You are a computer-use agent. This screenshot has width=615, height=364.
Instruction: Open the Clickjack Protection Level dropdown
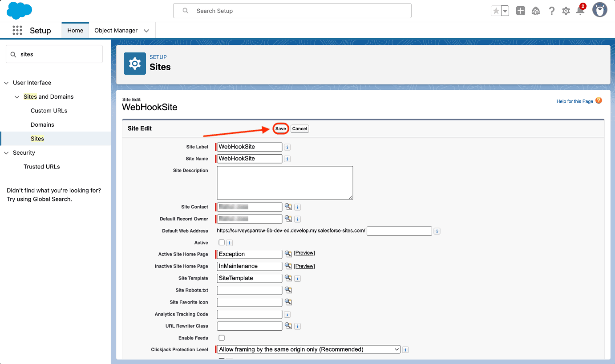[308, 349]
